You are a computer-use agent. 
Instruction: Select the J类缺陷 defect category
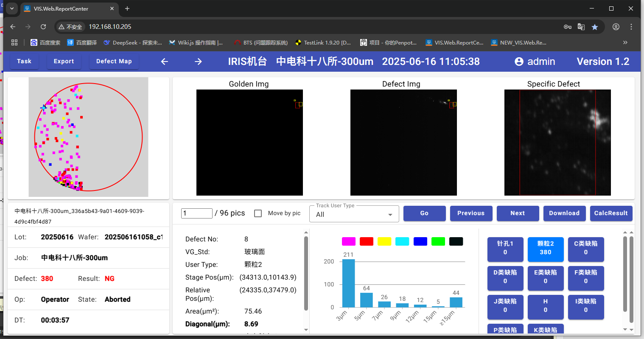click(505, 307)
